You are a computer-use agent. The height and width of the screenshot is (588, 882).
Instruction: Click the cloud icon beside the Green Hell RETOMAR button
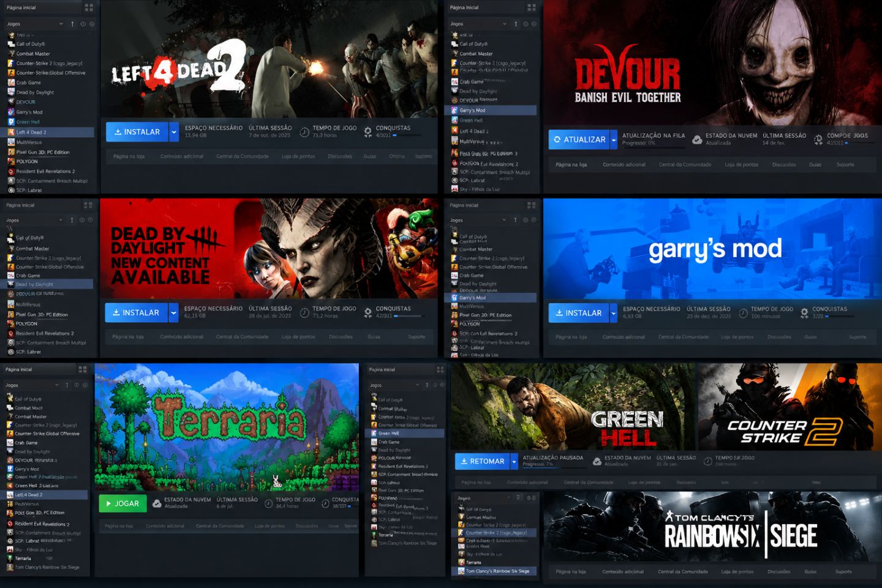[x=597, y=461]
